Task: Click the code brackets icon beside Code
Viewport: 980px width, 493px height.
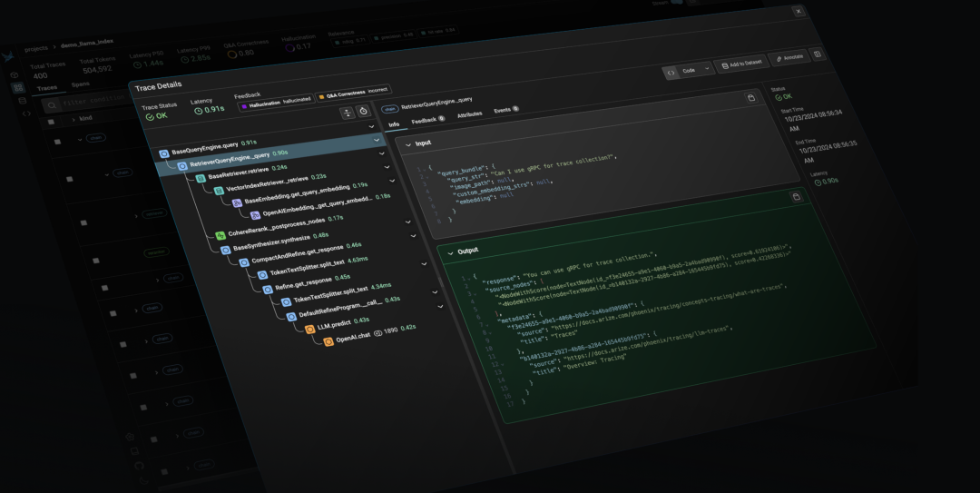Action: point(671,73)
